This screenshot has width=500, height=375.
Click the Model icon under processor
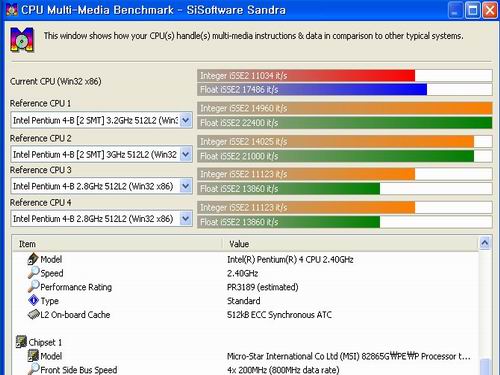33,259
